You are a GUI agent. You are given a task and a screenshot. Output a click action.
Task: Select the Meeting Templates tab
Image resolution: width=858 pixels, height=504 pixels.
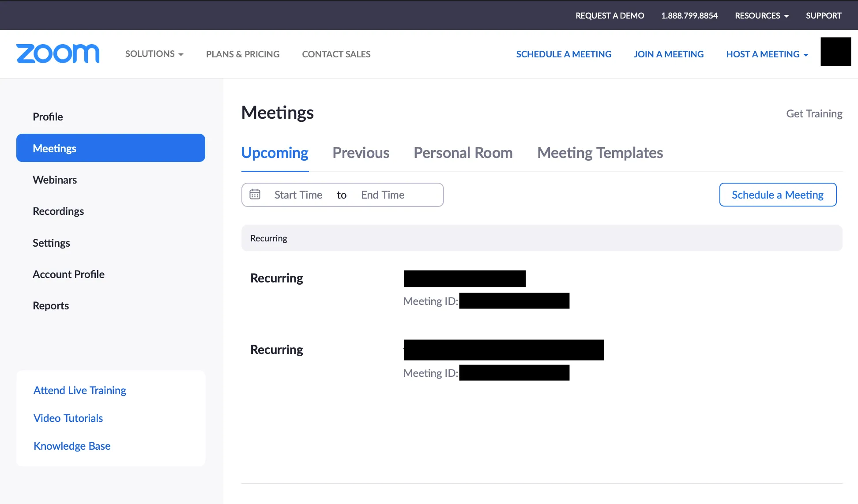tap(600, 153)
